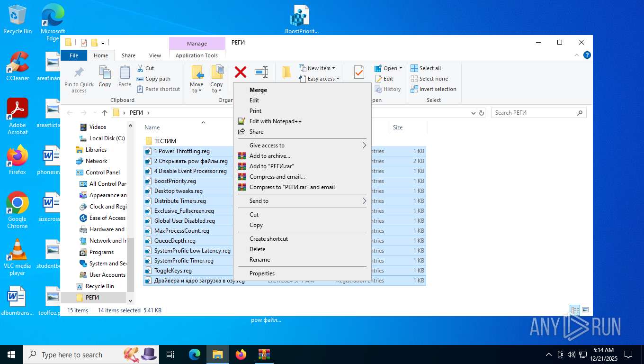Select Compress and email... option

pos(302,177)
